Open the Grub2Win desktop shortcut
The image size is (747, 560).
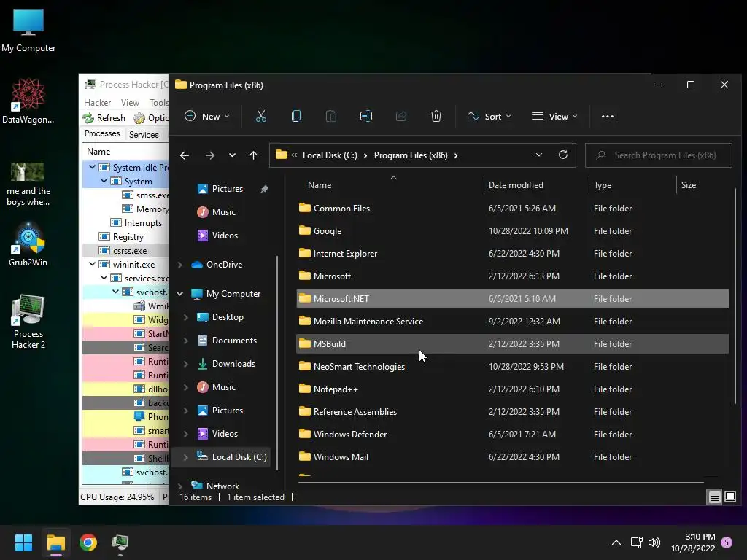tap(28, 244)
